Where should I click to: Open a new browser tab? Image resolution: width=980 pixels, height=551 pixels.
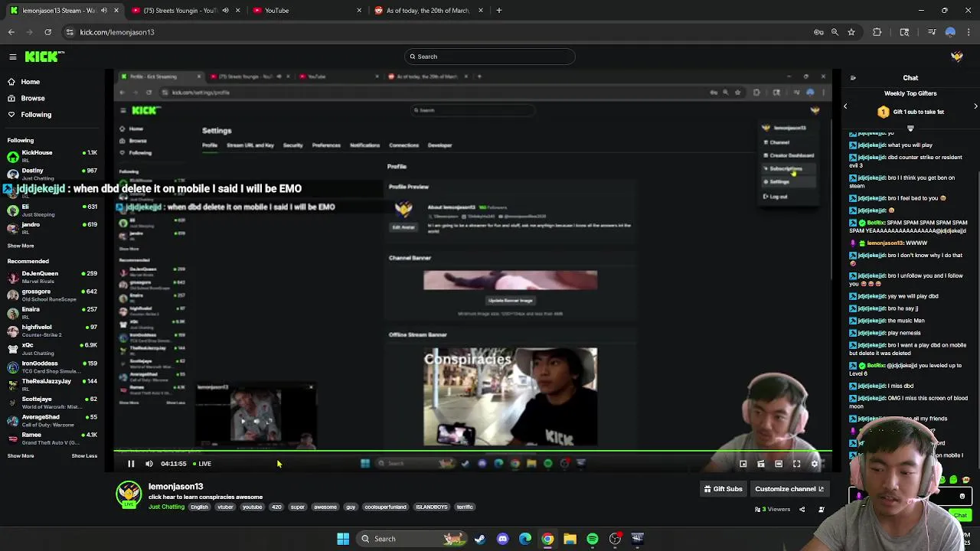point(498,11)
